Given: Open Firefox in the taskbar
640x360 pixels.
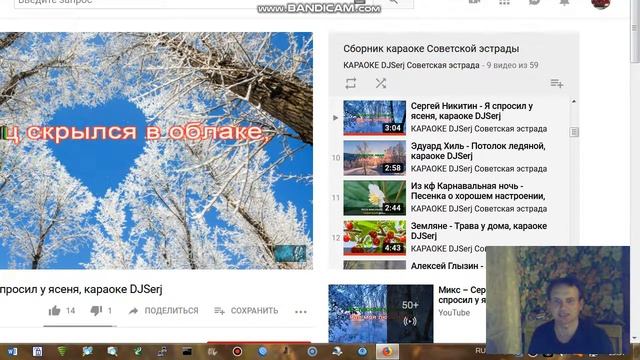Looking at the screenshot, I should pyautogui.click(x=387, y=351).
